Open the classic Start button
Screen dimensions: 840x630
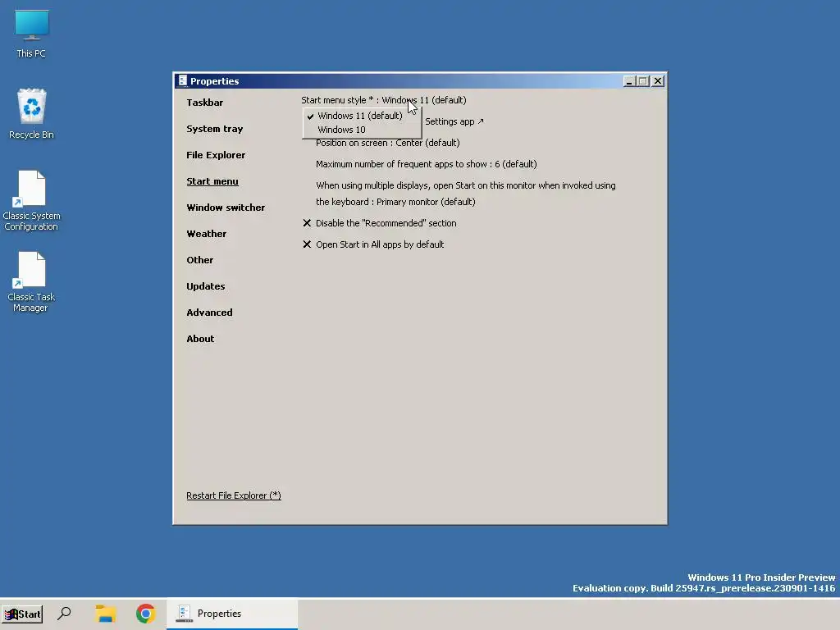[22, 614]
